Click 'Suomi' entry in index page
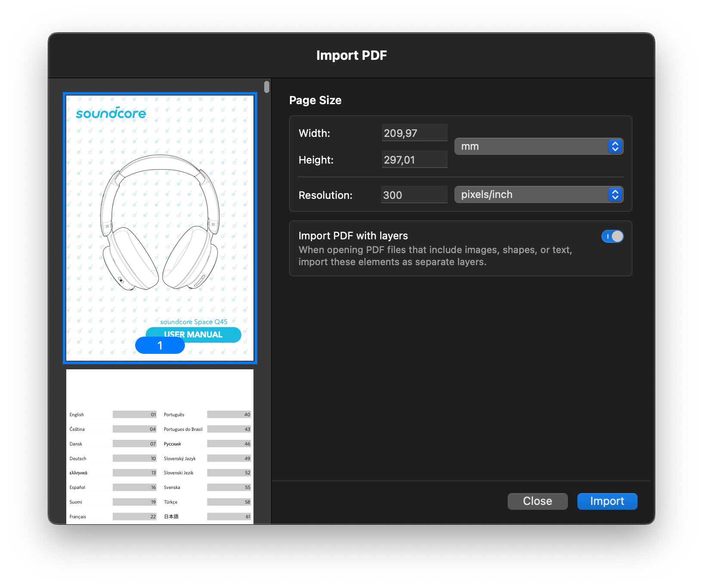 [76, 502]
